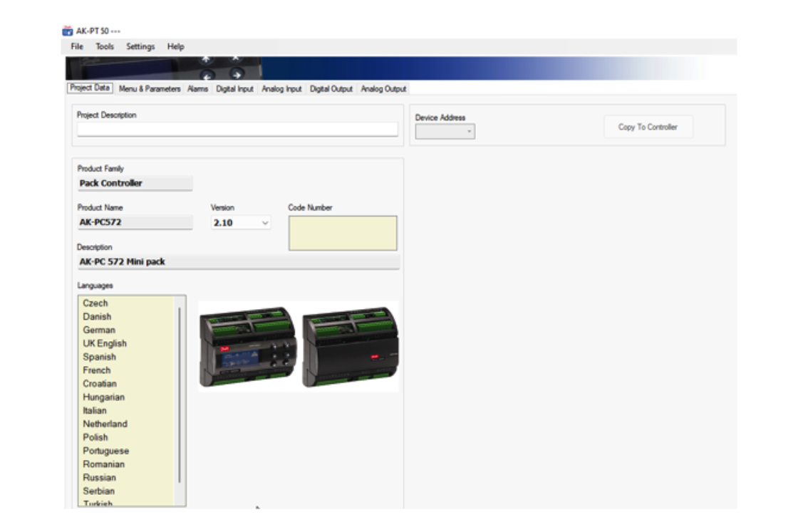Open the File menu
This screenshot has width=798, height=532.
pyautogui.click(x=77, y=47)
